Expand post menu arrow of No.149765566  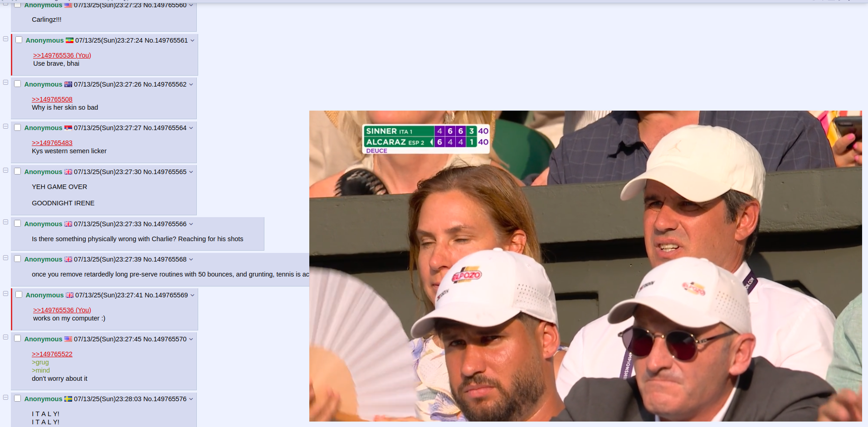tap(191, 224)
